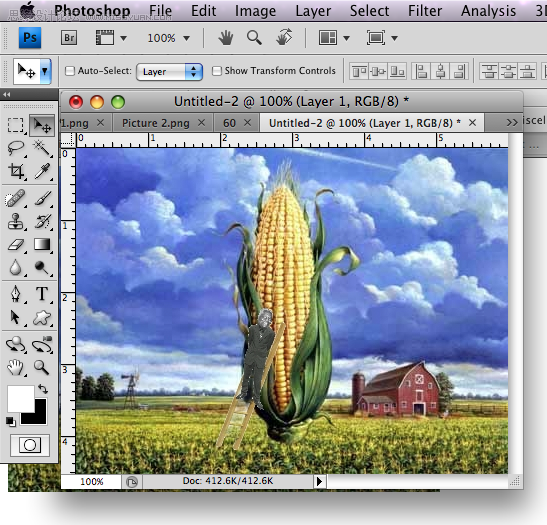Select the 3D Orbit tool
The width and height of the screenshot is (547, 525).
pyautogui.click(x=42, y=345)
